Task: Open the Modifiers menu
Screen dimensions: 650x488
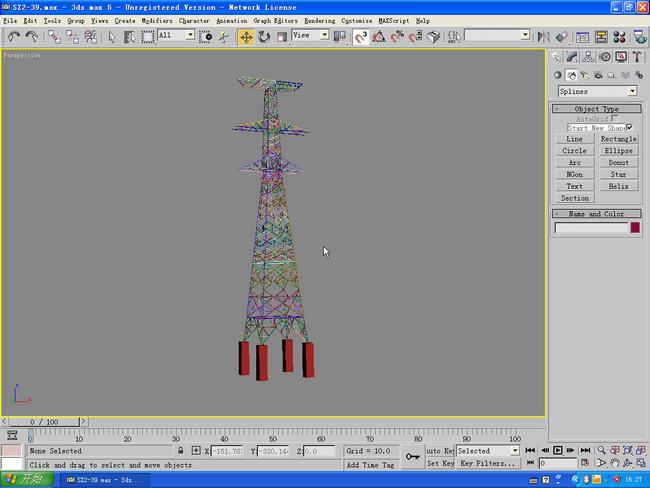Action: click(157, 21)
